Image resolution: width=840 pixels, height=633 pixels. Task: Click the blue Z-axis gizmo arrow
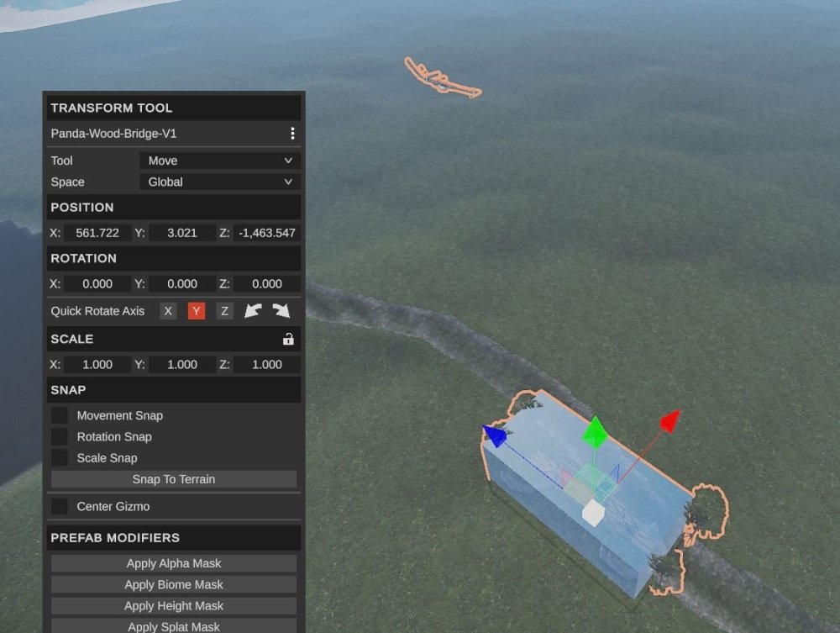(x=496, y=435)
